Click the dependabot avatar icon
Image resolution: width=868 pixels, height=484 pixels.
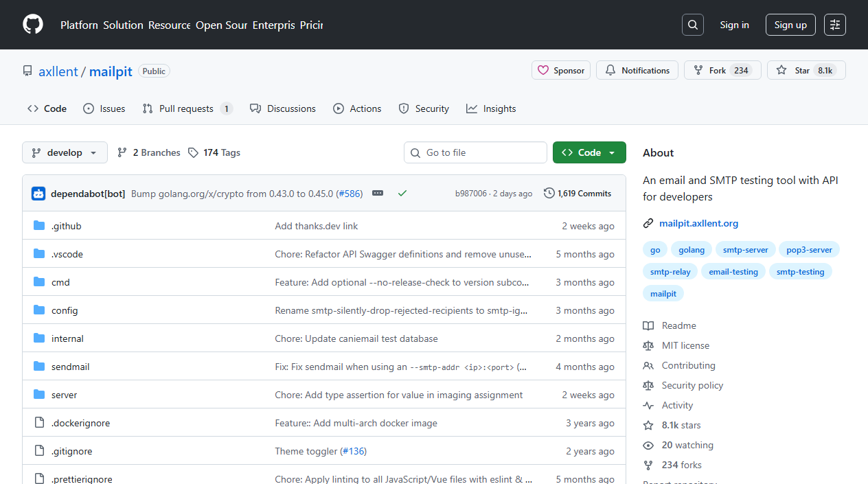[38, 194]
